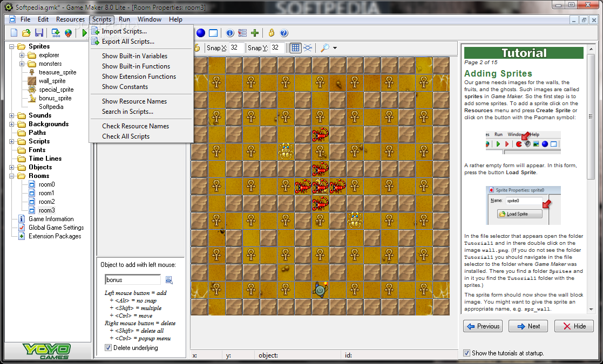The image size is (603, 364).
Task: Go to Previous tutorial page
Action: pyautogui.click(x=483, y=326)
